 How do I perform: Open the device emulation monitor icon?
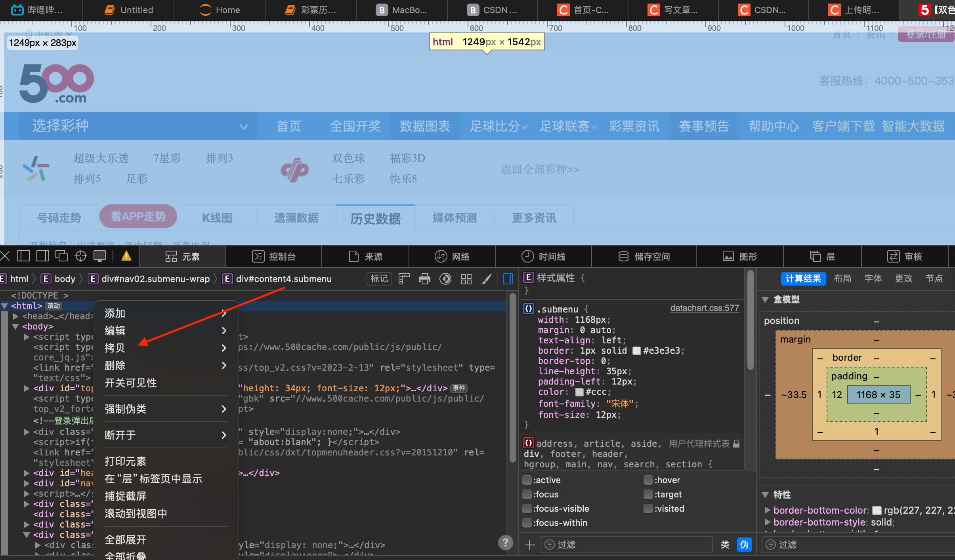(99, 256)
